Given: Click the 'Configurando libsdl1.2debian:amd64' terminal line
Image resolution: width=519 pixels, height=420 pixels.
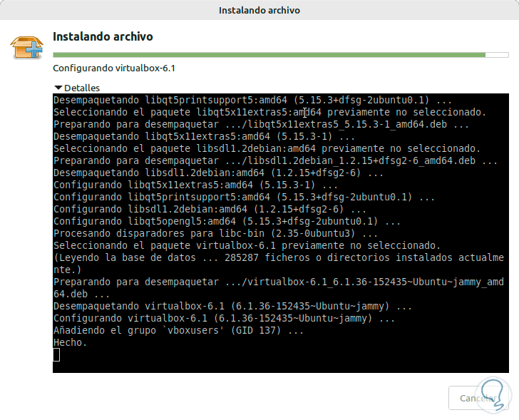Looking at the screenshot, I should tap(210, 209).
